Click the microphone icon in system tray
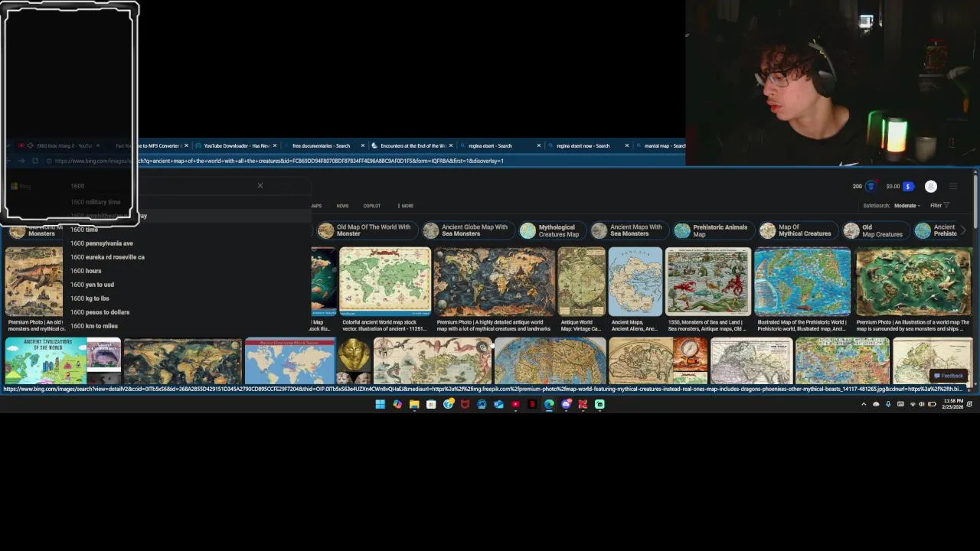Image resolution: width=980 pixels, height=551 pixels. tap(888, 404)
